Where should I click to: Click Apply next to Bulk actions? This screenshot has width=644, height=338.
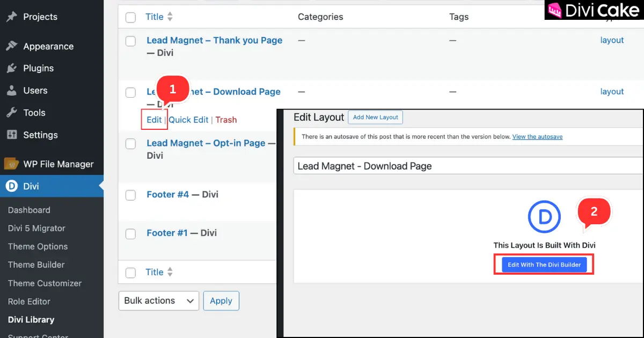tap(221, 300)
